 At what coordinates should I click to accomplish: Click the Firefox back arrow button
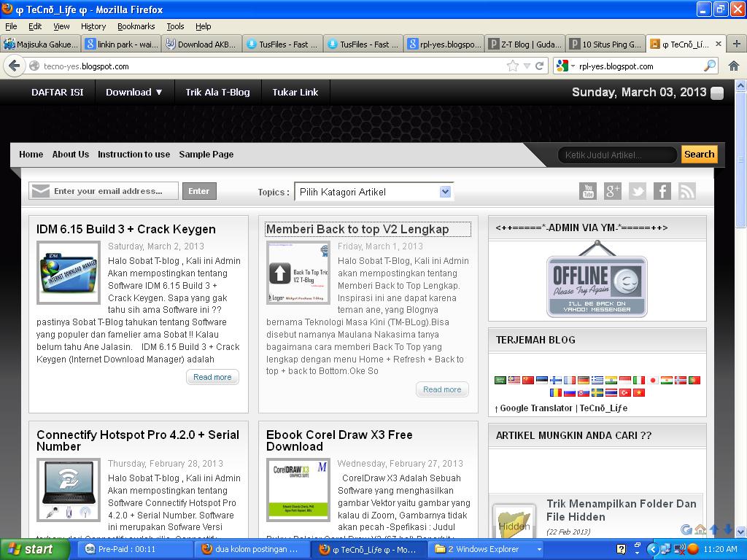pos(15,66)
